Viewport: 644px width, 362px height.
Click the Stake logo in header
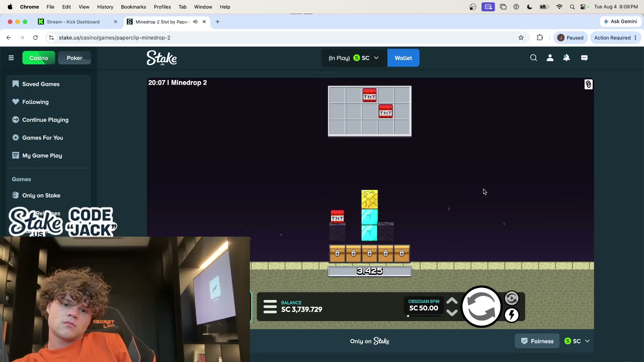(162, 58)
